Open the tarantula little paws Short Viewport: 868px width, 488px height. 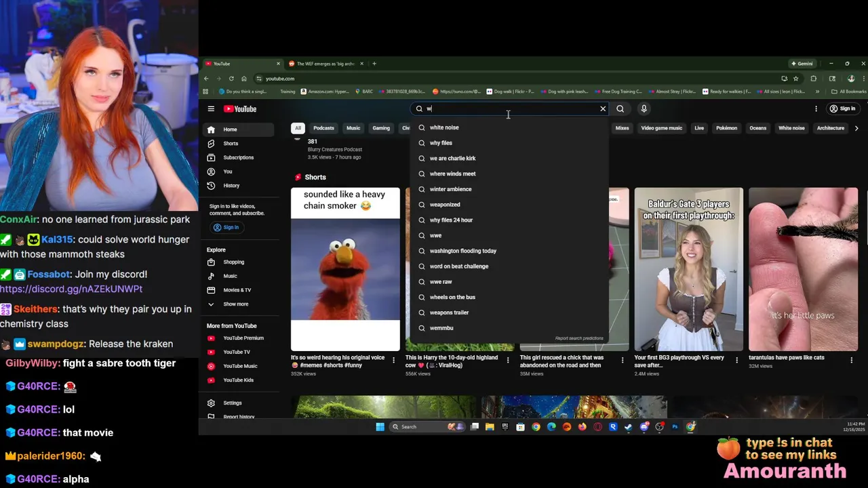[803, 269]
